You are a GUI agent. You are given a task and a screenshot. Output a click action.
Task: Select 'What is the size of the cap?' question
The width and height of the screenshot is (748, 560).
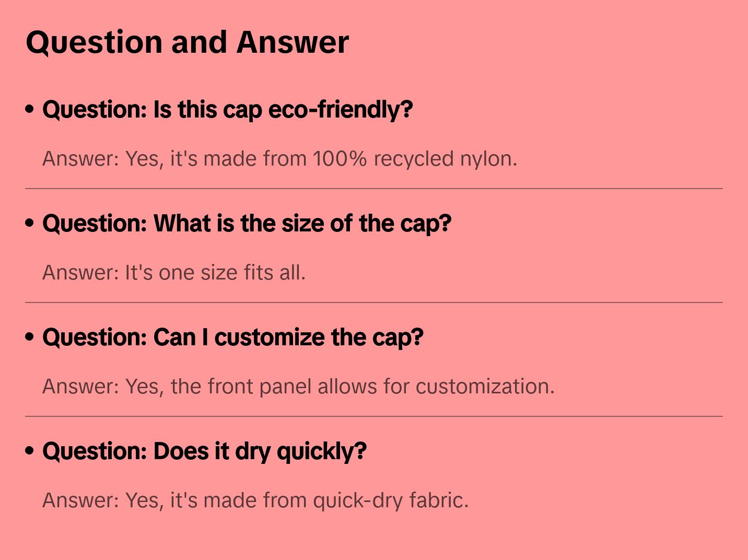click(247, 224)
